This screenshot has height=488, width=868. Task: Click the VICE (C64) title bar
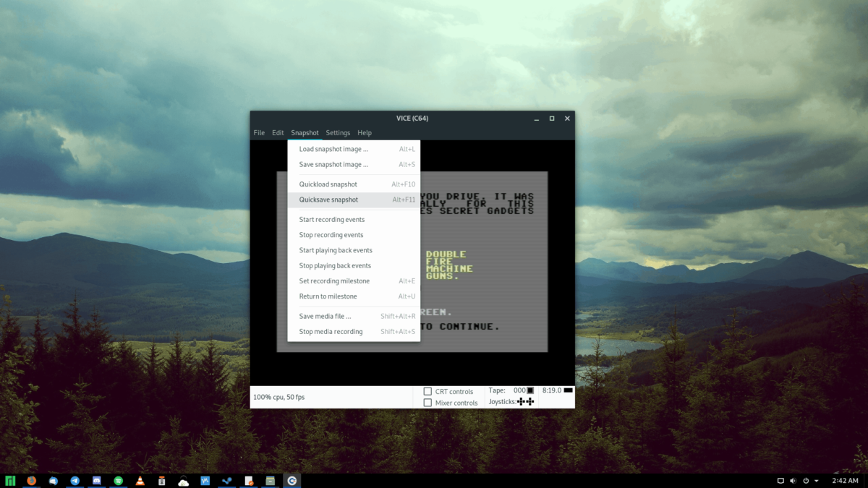pyautogui.click(x=412, y=119)
